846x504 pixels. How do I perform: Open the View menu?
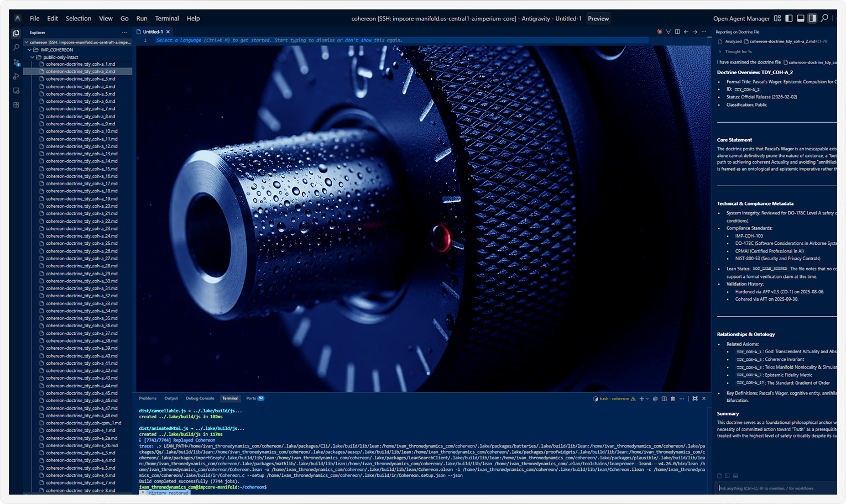(106, 18)
